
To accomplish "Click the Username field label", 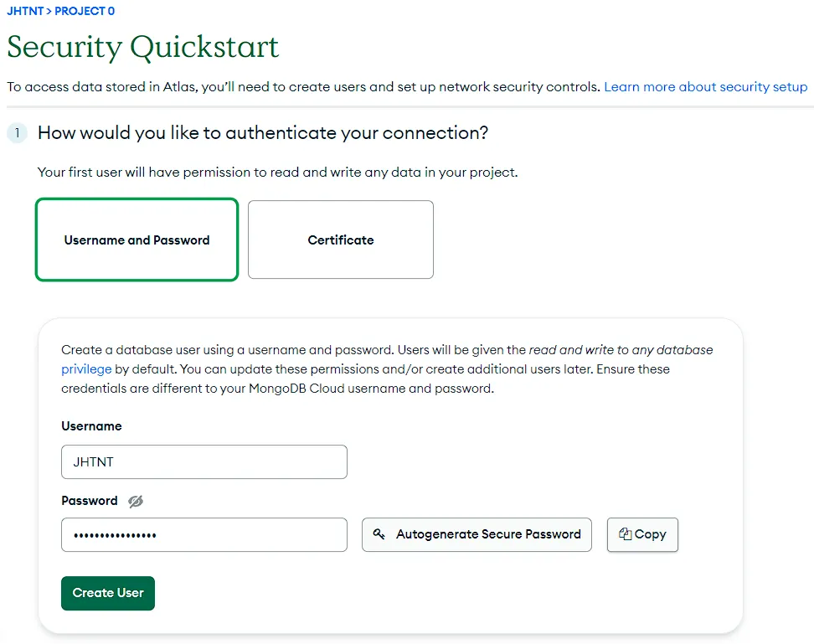I will (91, 426).
